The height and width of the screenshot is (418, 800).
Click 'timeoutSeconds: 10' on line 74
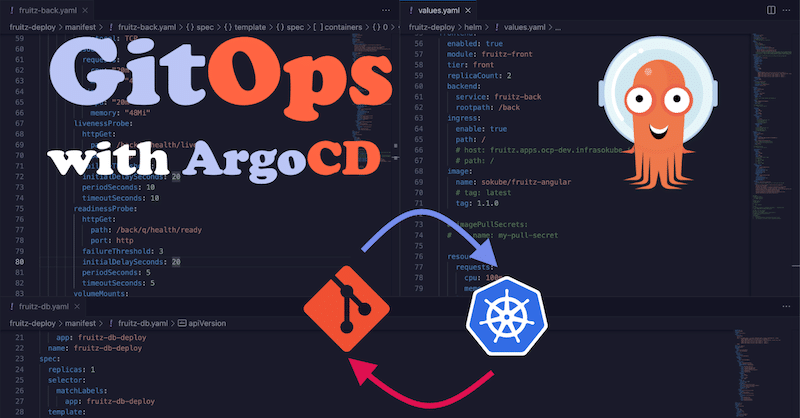tap(120, 198)
